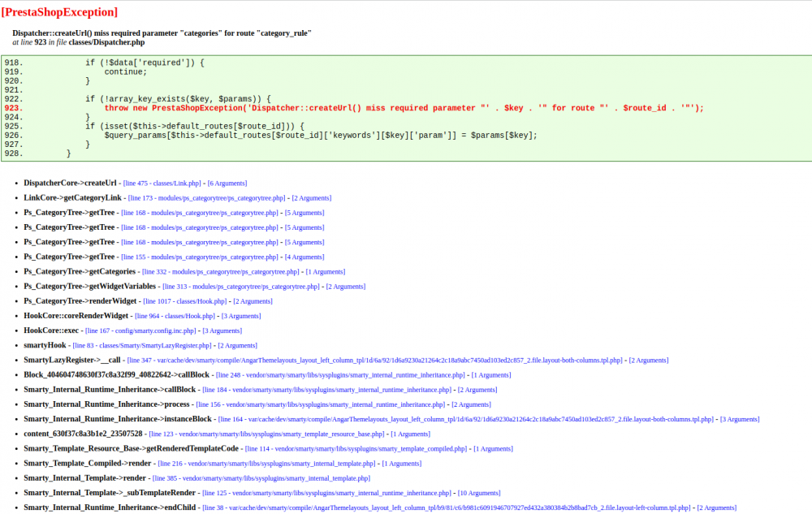Show 1 Arguments for getRenderedTemplateCode
Image resolution: width=812 pixels, height=514 pixels.
point(494,449)
